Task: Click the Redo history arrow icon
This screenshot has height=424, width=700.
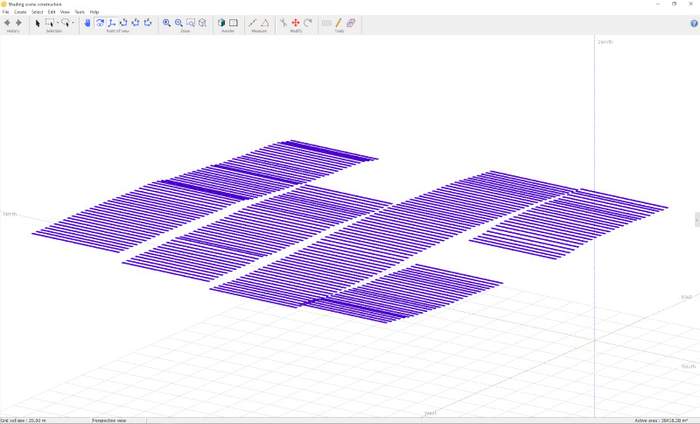Action: (x=19, y=23)
